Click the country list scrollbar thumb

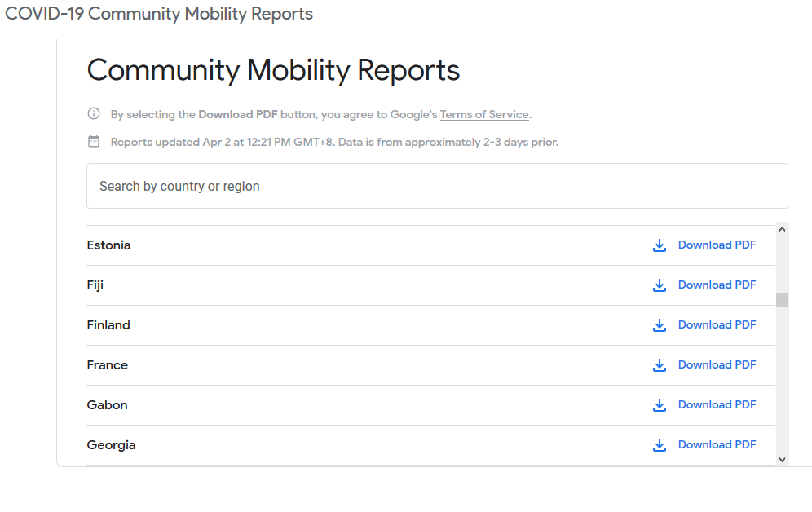click(782, 299)
